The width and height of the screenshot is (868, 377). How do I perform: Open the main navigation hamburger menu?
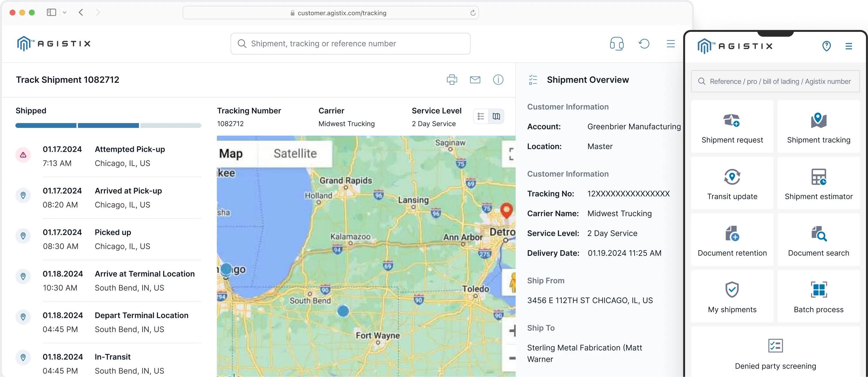coord(670,43)
